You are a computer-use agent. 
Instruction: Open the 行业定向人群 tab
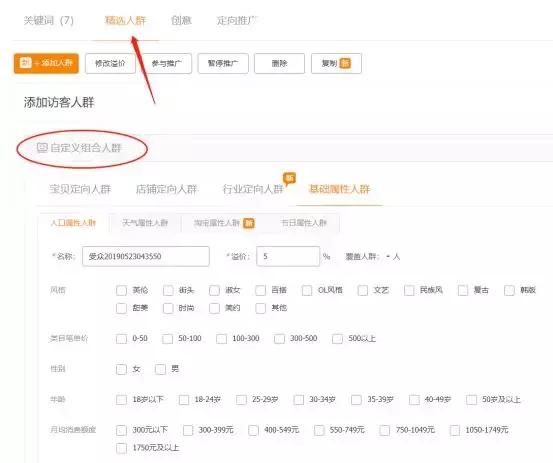click(x=253, y=189)
